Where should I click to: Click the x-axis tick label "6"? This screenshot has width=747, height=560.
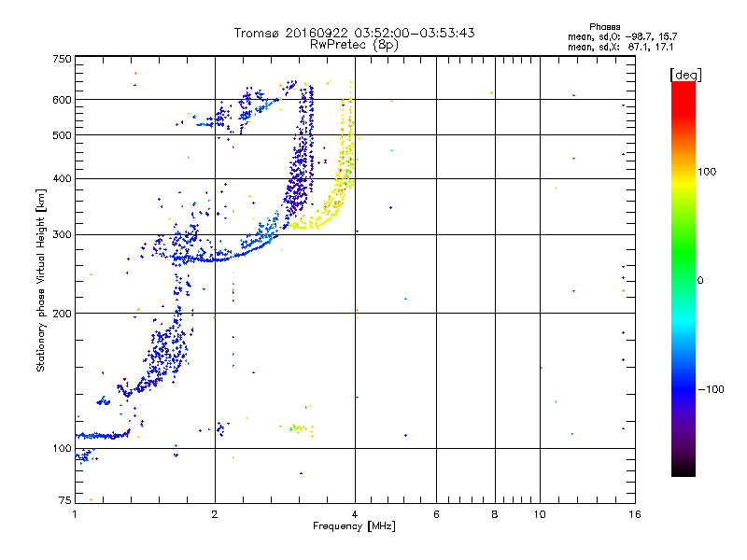pyautogui.click(x=436, y=514)
